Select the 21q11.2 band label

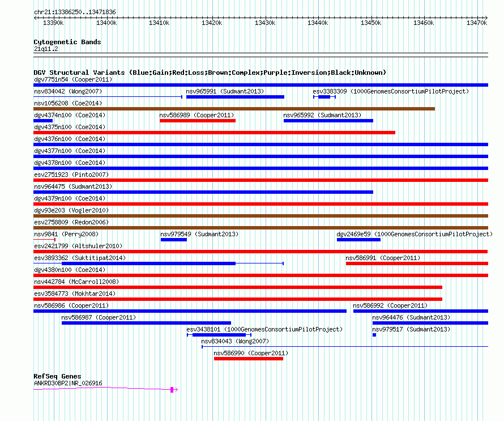tap(46, 49)
